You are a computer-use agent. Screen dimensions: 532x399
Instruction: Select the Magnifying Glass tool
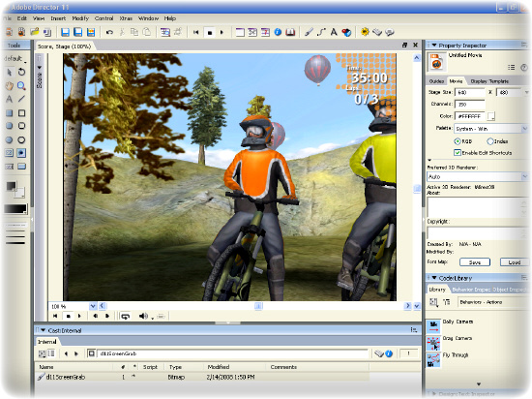(21, 86)
